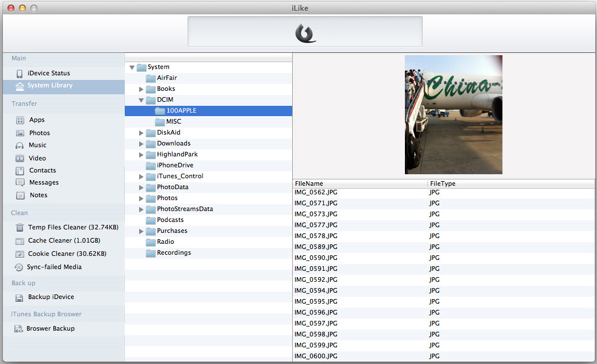Image resolution: width=597 pixels, height=364 pixels.
Task: Click the Photos picture icon in sidebar
Action: tap(20, 133)
